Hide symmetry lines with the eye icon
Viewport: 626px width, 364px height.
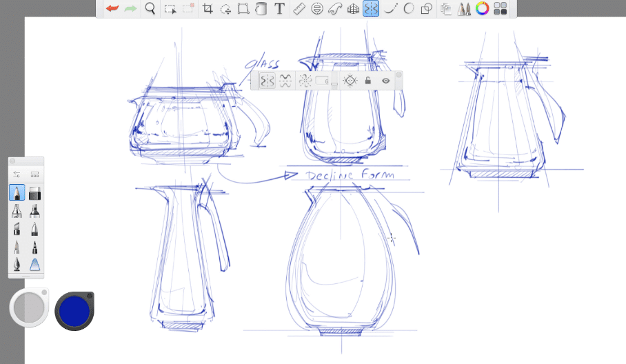(x=385, y=81)
